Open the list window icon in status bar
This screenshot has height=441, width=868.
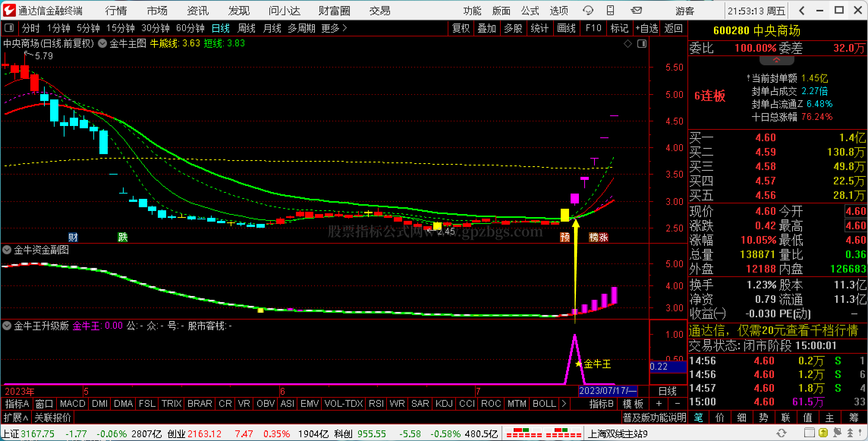click(809, 433)
